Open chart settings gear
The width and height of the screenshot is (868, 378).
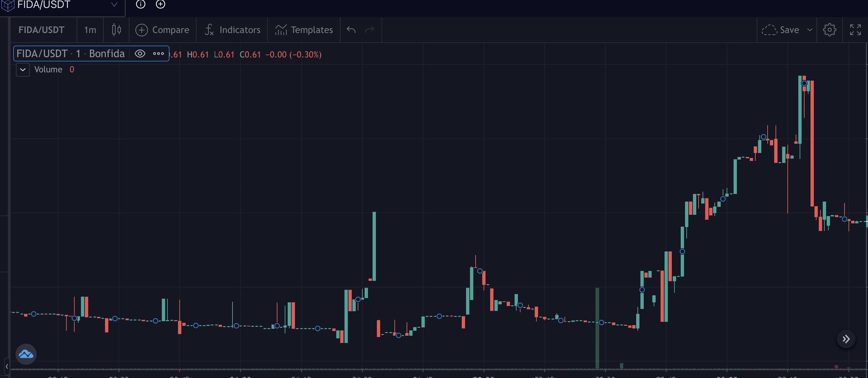(x=829, y=30)
